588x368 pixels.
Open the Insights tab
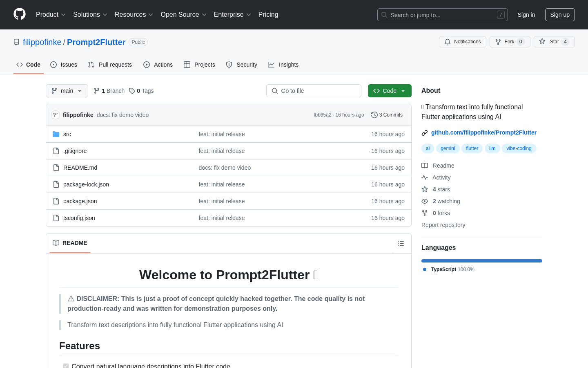tap(283, 65)
